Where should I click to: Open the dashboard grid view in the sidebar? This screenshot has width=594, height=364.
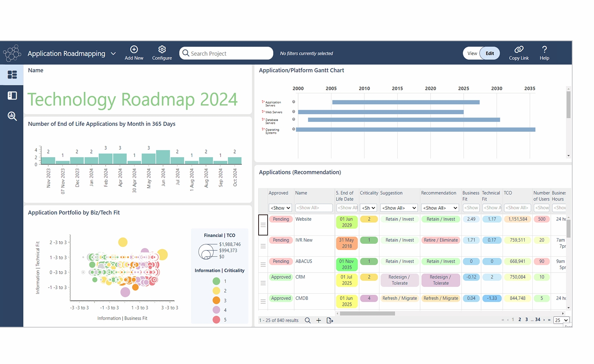12,75
